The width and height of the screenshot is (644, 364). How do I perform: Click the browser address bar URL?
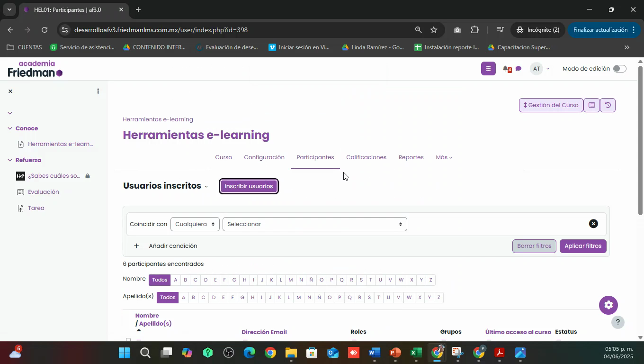(x=161, y=30)
